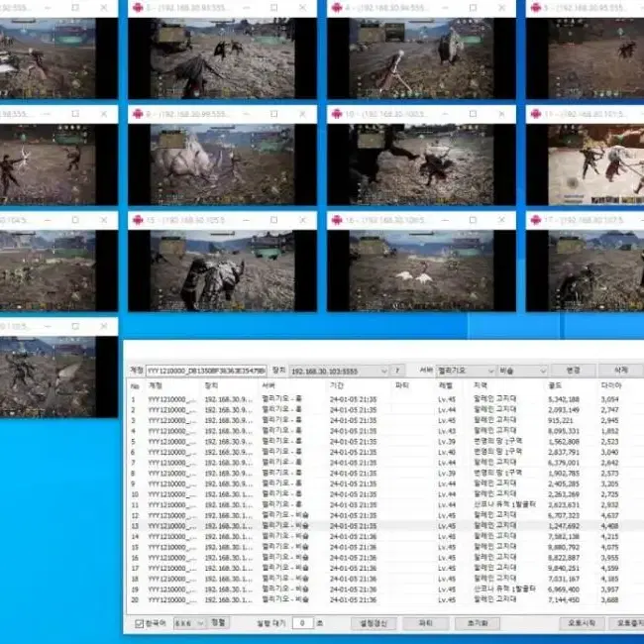
Task: Click the pink Android icon of emulator window 16
Action: 337,220
